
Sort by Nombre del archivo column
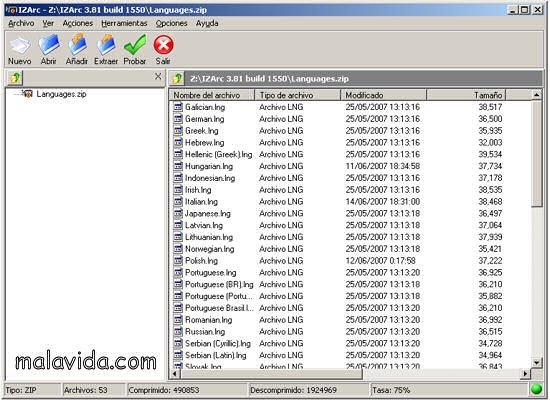point(212,95)
